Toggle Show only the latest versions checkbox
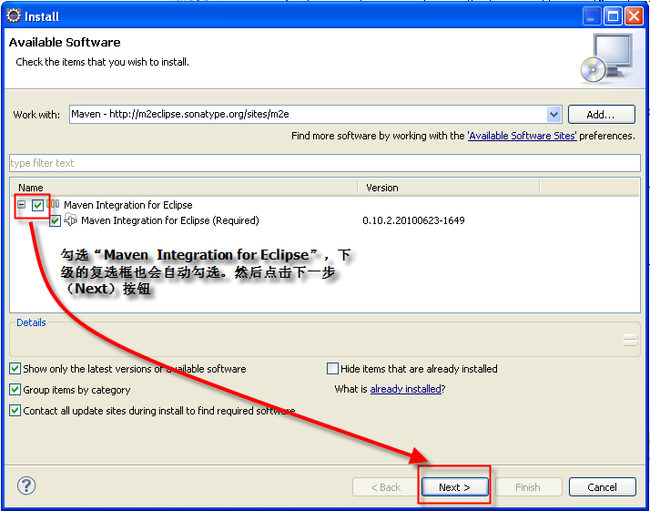 coord(15,368)
